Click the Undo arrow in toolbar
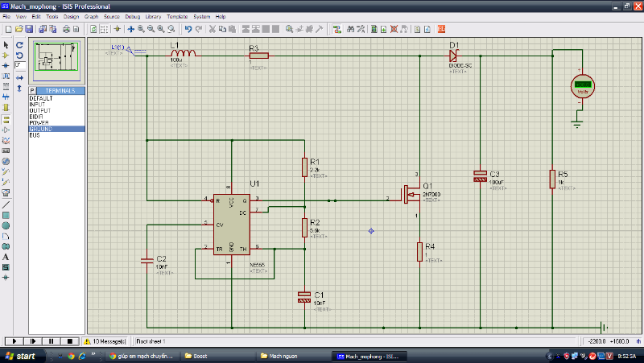This screenshot has width=644, height=363. click(188, 29)
